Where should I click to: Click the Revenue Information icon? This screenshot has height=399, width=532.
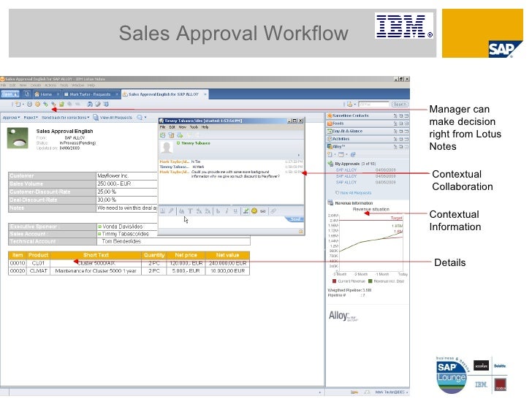pos(330,203)
